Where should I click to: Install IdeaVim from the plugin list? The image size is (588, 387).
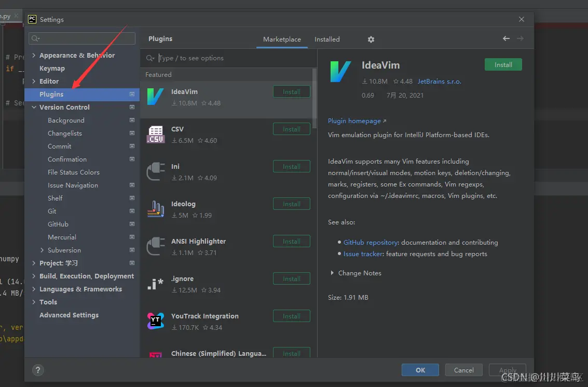point(291,91)
